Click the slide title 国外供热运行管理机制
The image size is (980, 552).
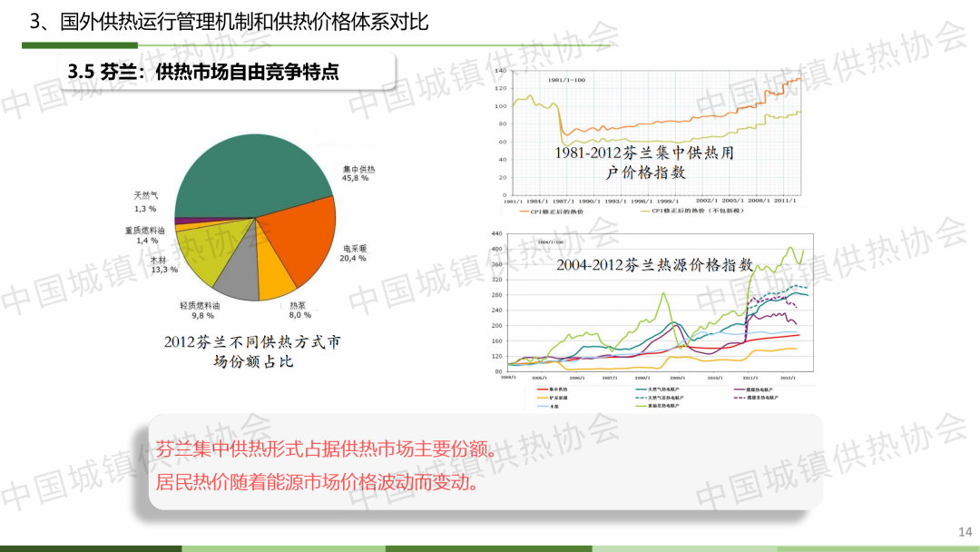tap(229, 21)
